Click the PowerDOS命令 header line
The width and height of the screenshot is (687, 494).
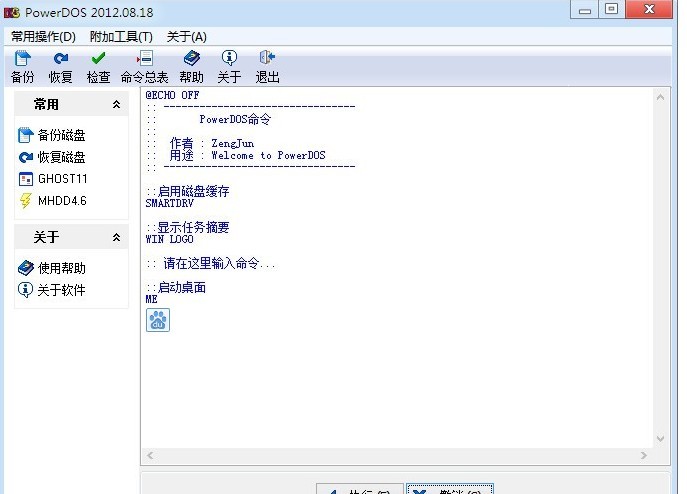(235, 119)
